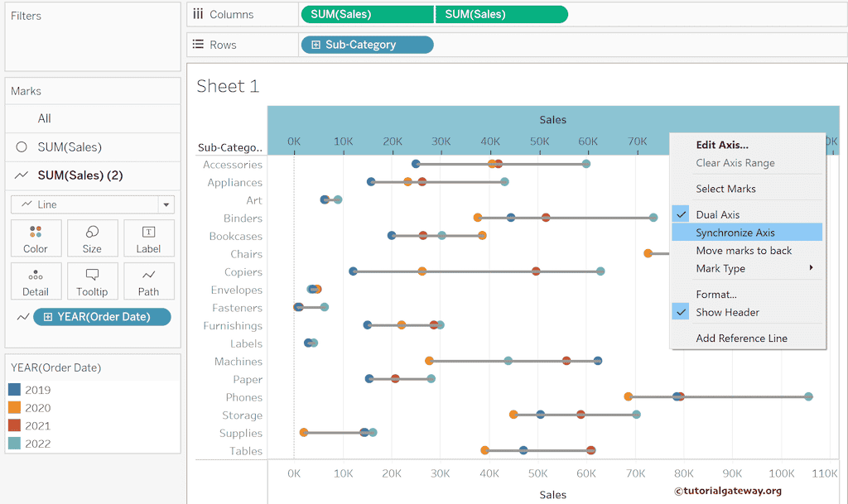Screen dimensions: 848x504
Task: Select the SUM(Sales) circle marks card
Action: pyautogui.click(x=70, y=147)
